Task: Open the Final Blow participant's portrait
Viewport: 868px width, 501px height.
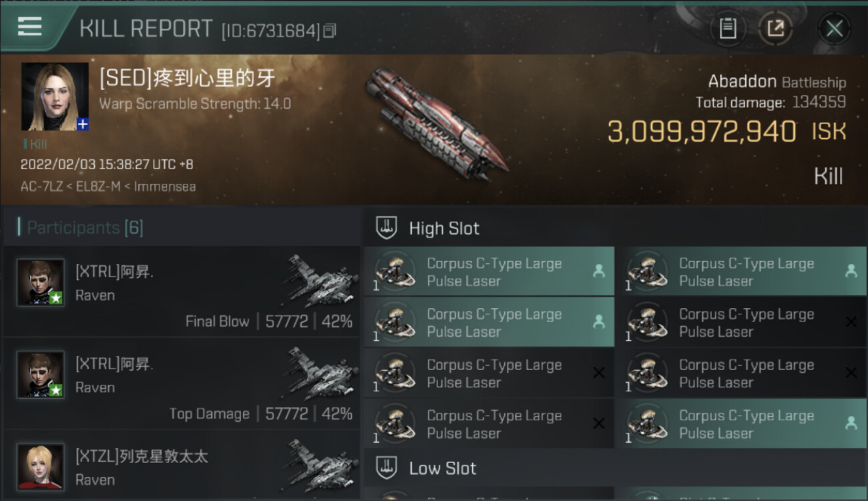Action: tap(41, 283)
